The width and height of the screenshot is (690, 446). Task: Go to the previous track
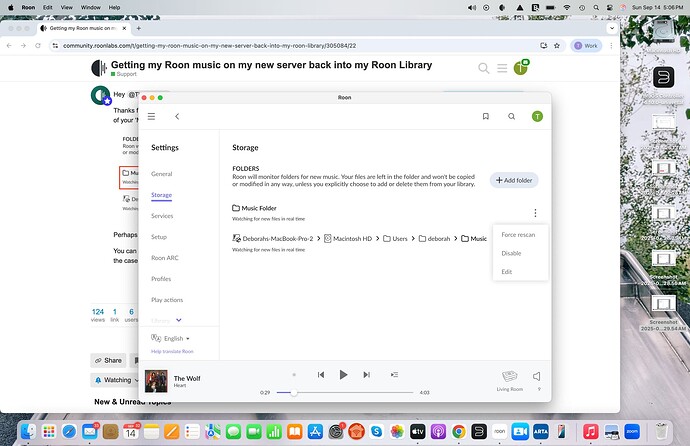tap(321, 375)
